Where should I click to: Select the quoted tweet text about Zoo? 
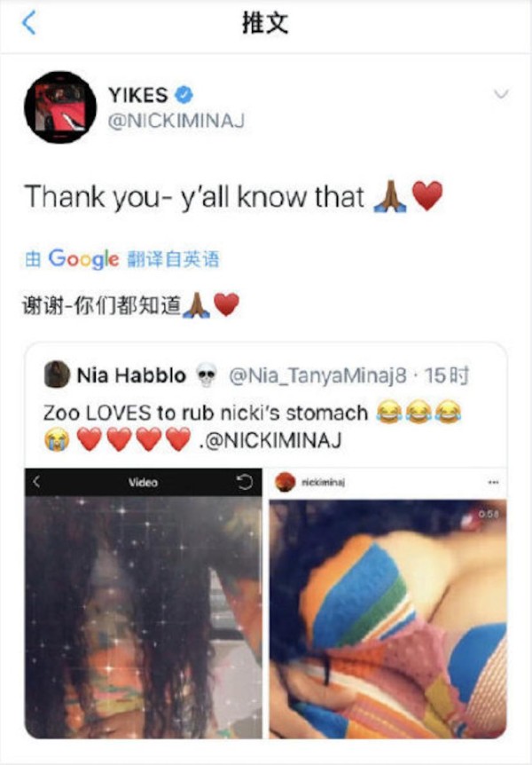253,426
